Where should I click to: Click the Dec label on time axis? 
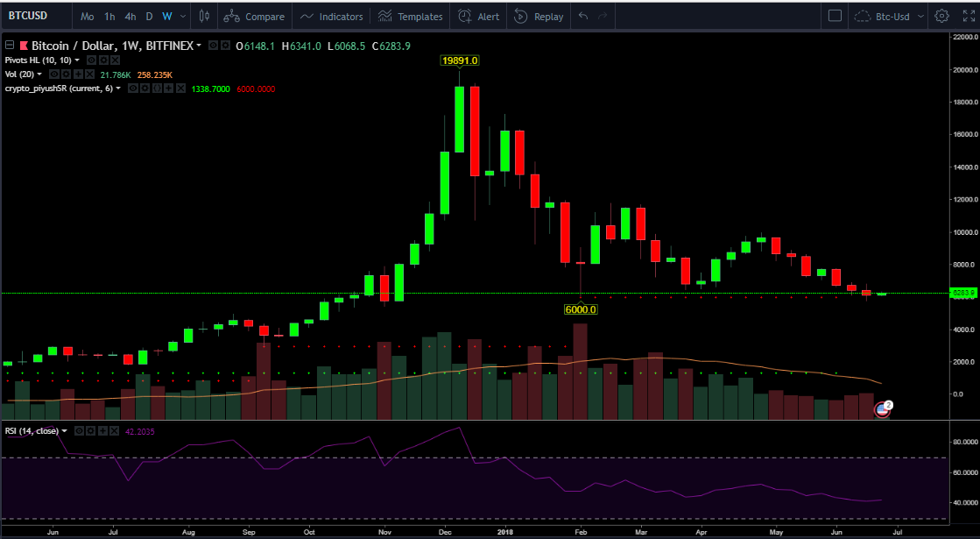445,532
